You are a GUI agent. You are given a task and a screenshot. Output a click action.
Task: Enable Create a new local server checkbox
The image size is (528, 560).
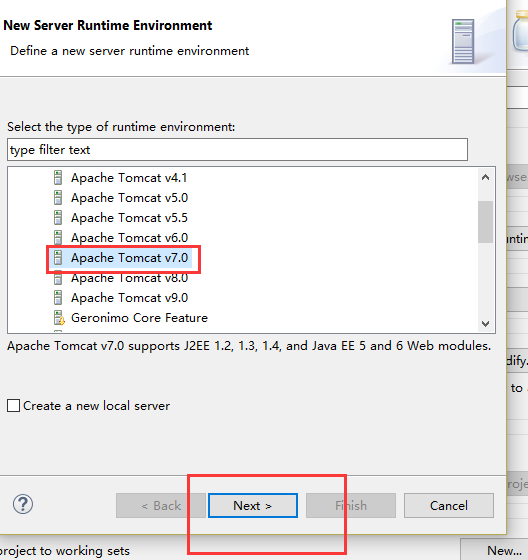[14, 406]
